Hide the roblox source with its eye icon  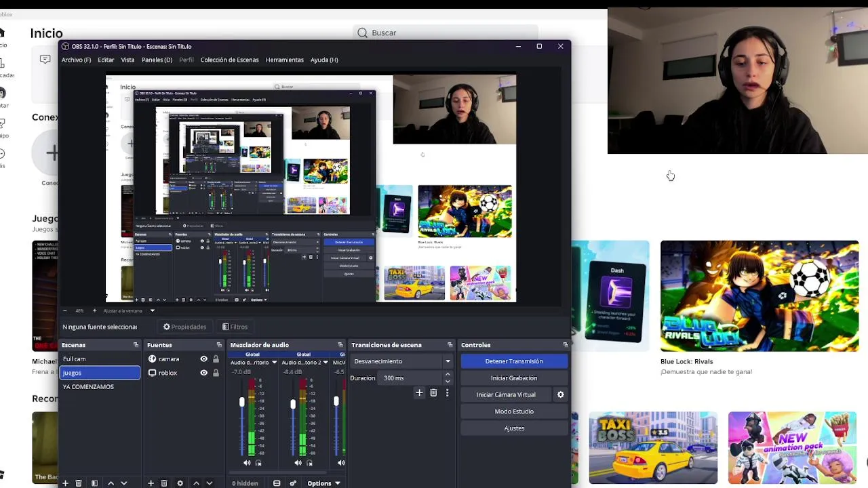pyautogui.click(x=203, y=373)
